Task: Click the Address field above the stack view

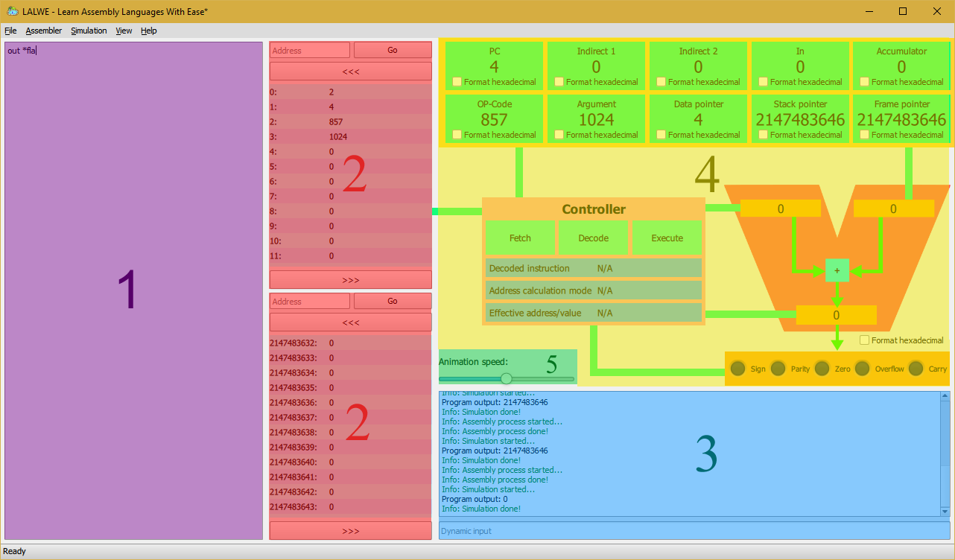Action: point(309,301)
